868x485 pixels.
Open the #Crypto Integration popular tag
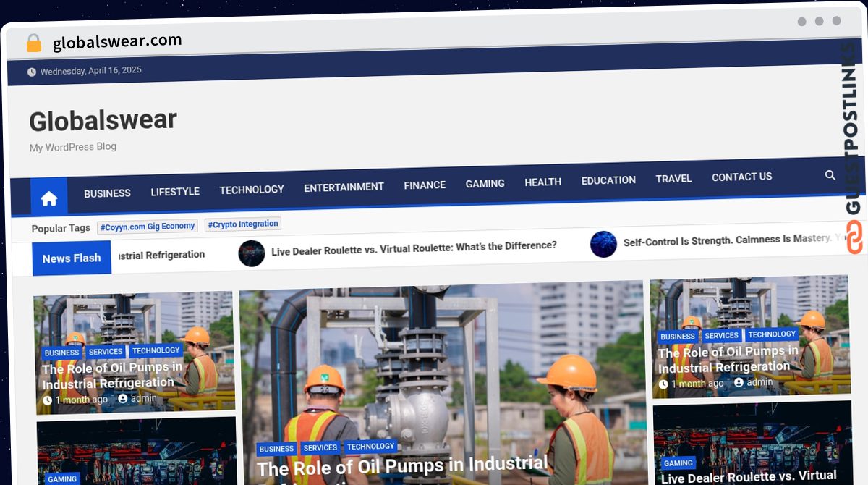(243, 224)
